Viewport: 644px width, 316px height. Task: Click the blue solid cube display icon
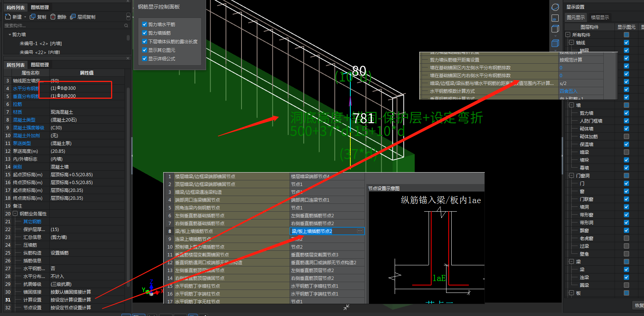click(x=555, y=43)
